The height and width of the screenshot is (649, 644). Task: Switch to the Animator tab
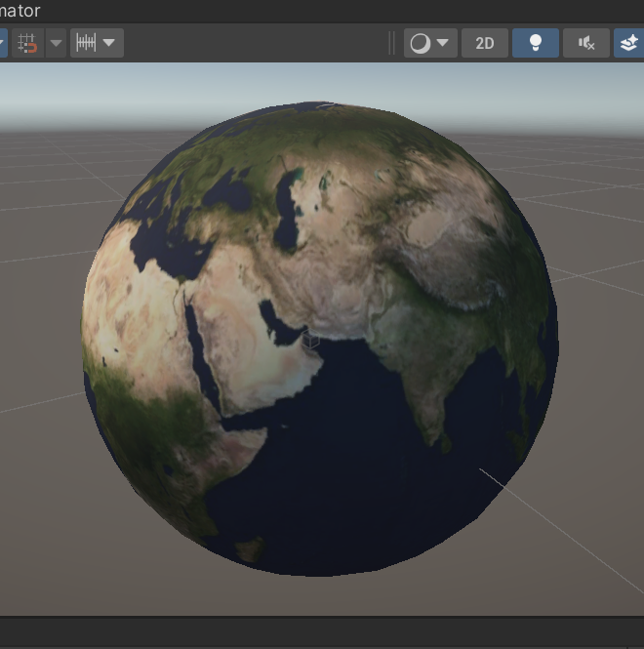20,11
